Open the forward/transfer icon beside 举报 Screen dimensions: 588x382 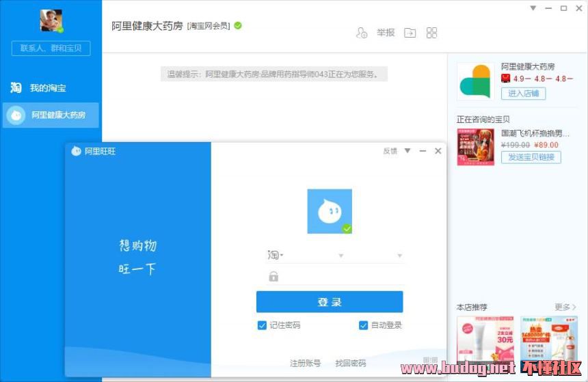click(x=410, y=33)
